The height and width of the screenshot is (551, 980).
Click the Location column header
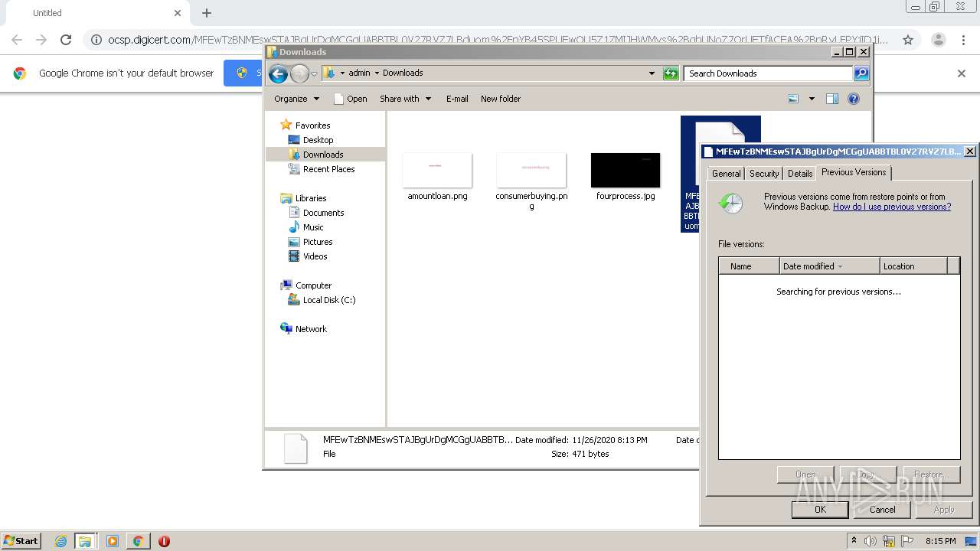point(913,266)
